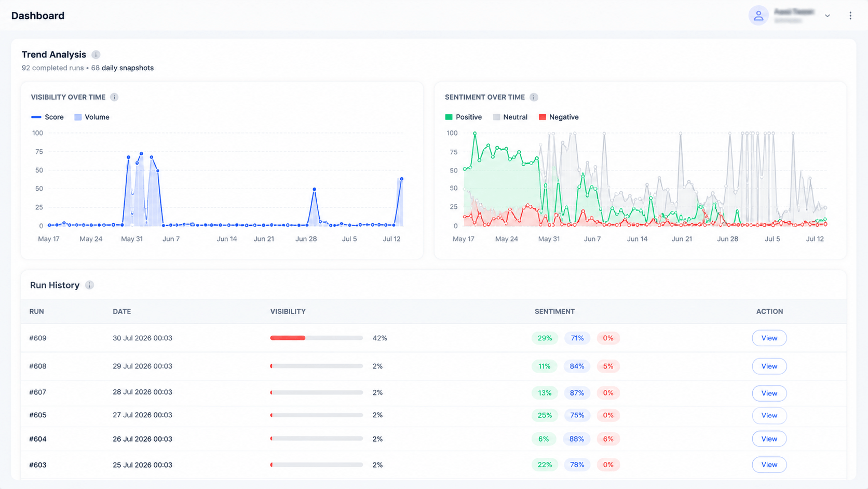
Task: Click the date 27 Jul 2026 00:03
Action: coord(142,415)
